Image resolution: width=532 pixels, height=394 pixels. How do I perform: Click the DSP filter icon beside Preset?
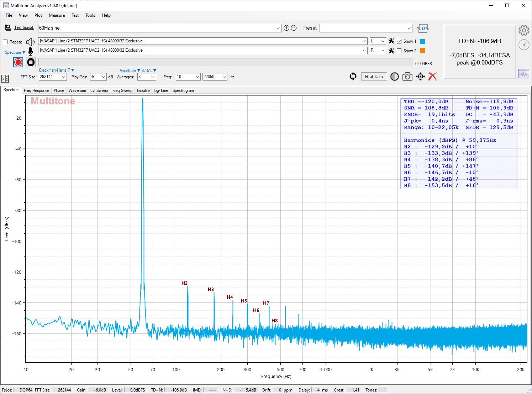tap(423, 28)
